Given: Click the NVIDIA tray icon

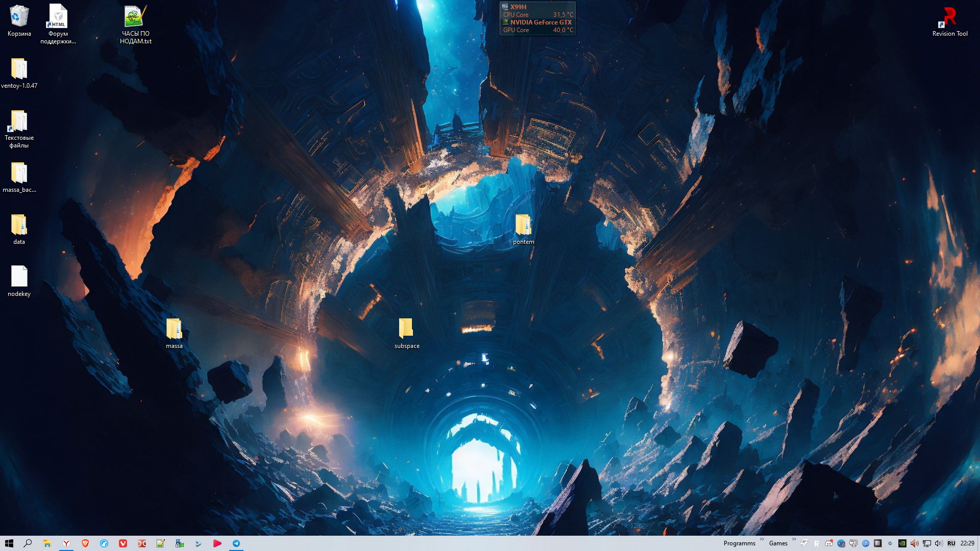Looking at the screenshot, I should [x=902, y=543].
